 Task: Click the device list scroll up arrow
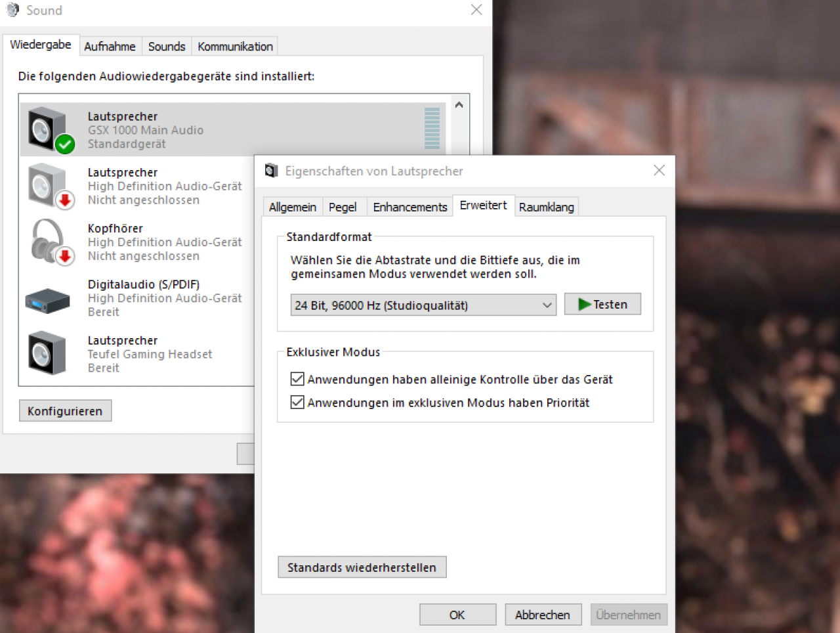pyautogui.click(x=459, y=105)
